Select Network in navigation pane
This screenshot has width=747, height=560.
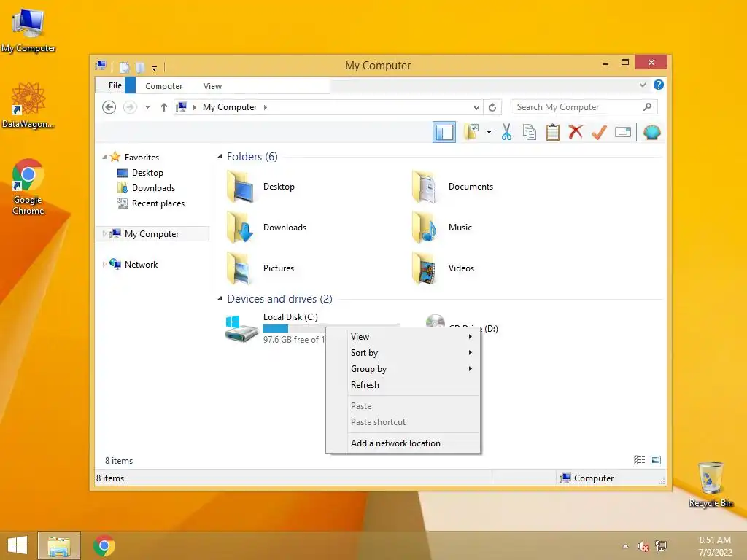(x=141, y=264)
